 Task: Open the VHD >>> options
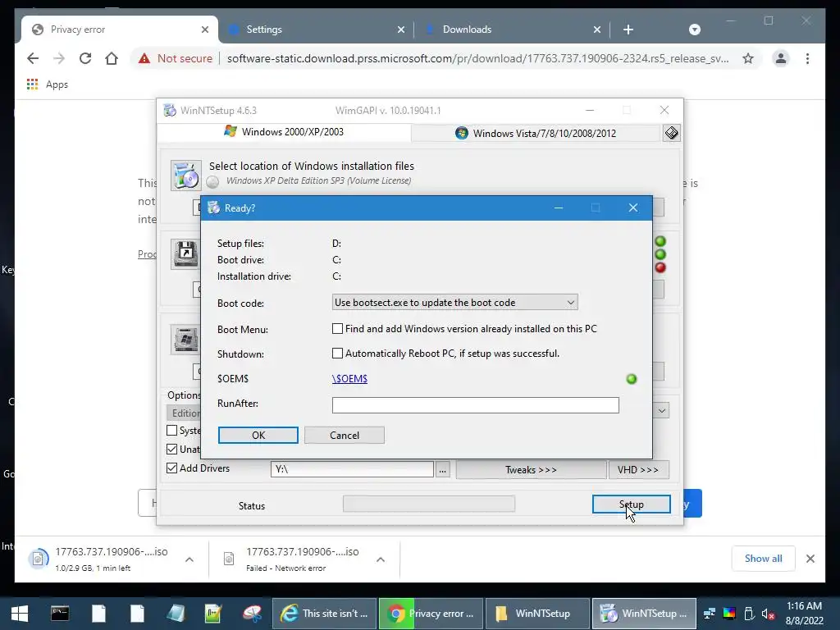point(638,470)
